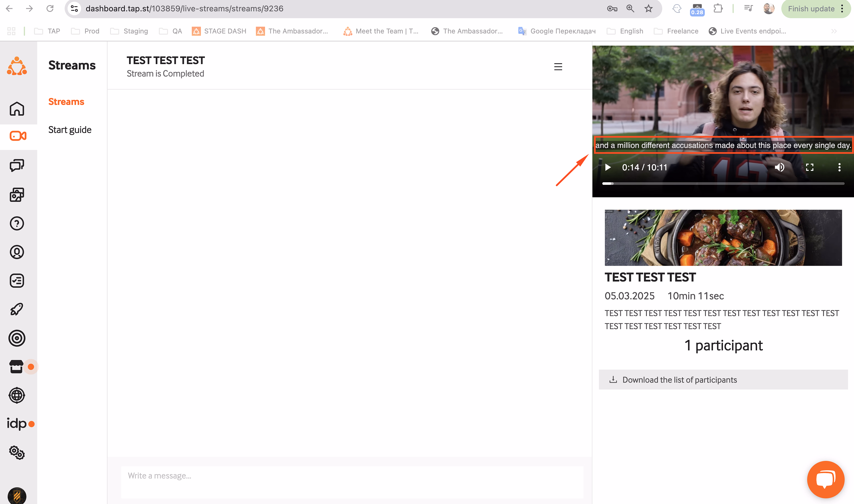Open the QA bookmarks folder
This screenshot has height=504, width=854.
point(170,31)
